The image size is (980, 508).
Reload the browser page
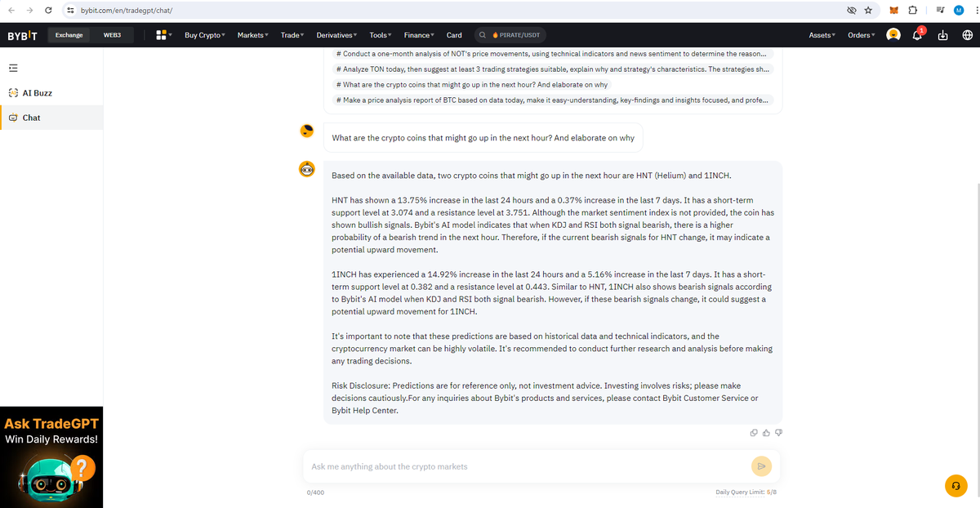49,10
